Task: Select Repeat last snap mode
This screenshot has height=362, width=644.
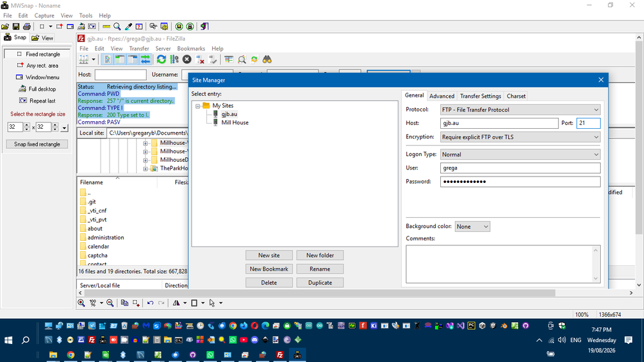Action: click(x=38, y=101)
